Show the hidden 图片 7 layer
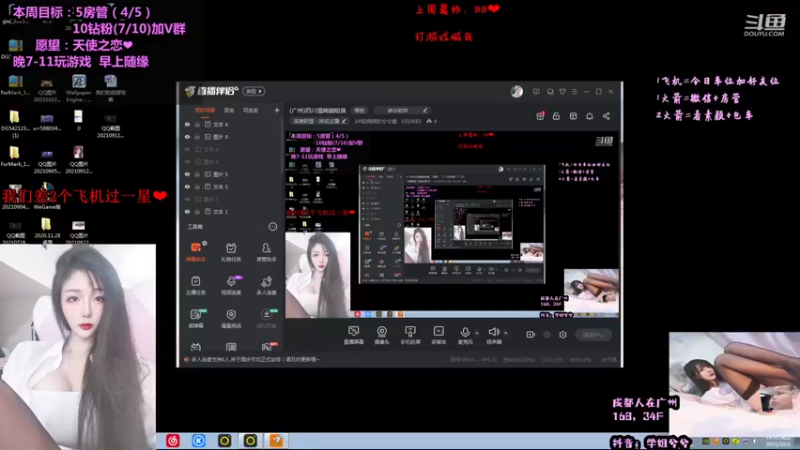This screenshot has width=800, height=450. pyautogui.click(x=187, y=199)
